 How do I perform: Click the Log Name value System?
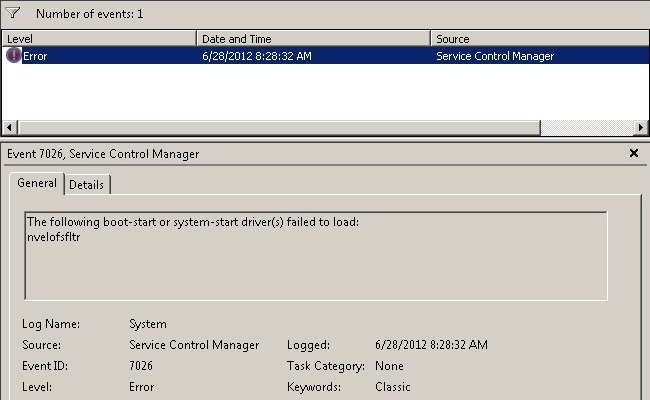pos(148,324)
